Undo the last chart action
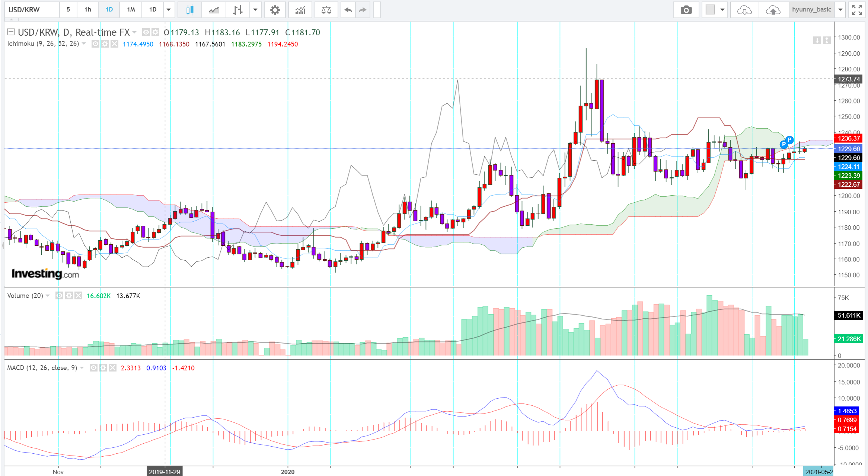 tap(348, 10)
